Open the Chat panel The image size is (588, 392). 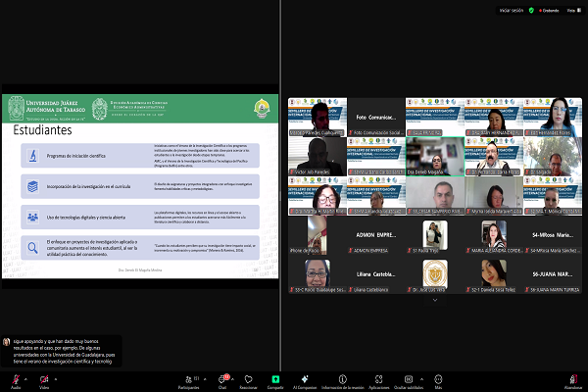[x=222, y=379]
